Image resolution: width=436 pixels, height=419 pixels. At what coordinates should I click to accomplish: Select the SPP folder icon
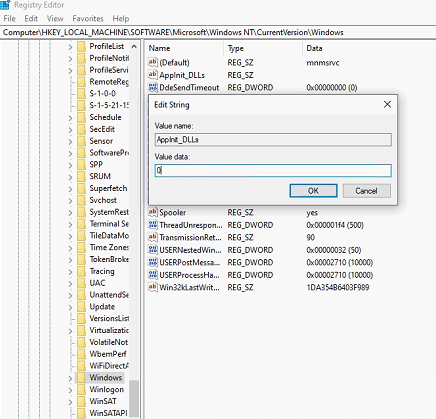81,165
